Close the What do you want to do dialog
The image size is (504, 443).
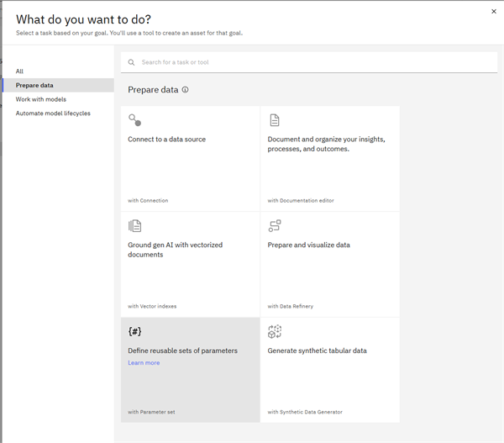click(493, 12)
